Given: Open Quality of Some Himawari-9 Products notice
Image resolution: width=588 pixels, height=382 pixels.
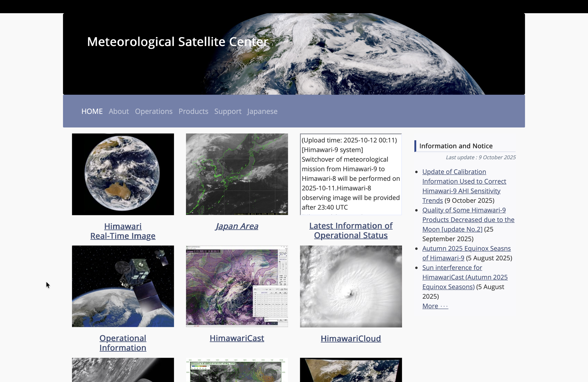Looking at the screenshot, I should [468, 219].
